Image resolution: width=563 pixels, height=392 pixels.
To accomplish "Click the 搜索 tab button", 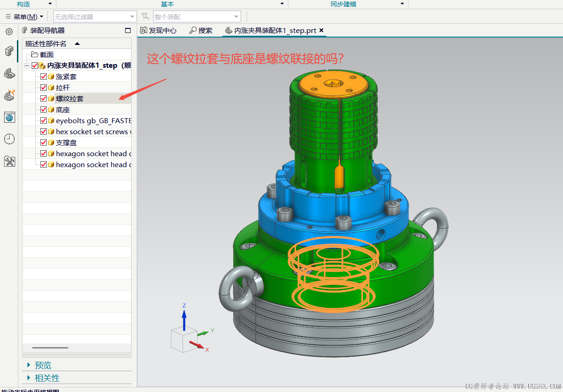I will coord(201,31).
